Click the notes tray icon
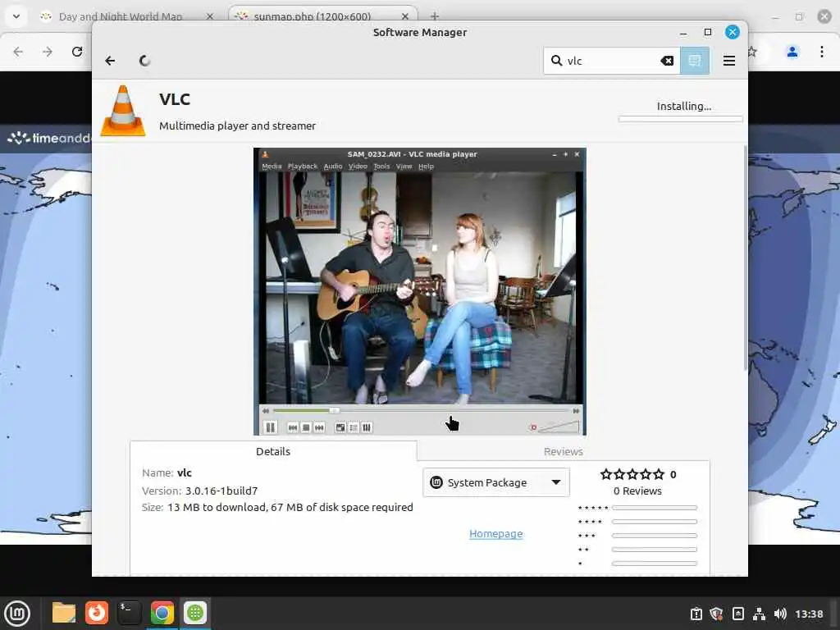The image size is (840, 630). tap(737, 614)
